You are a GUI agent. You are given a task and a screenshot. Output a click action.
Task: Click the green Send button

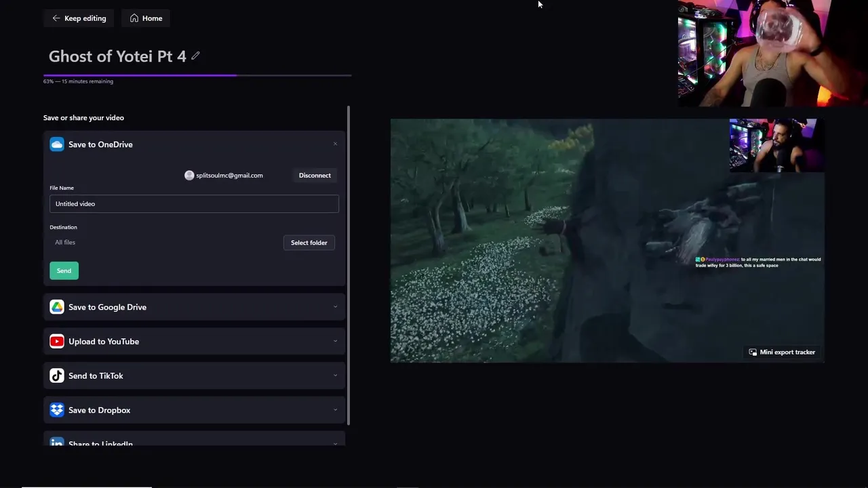[x=64, y=270]
